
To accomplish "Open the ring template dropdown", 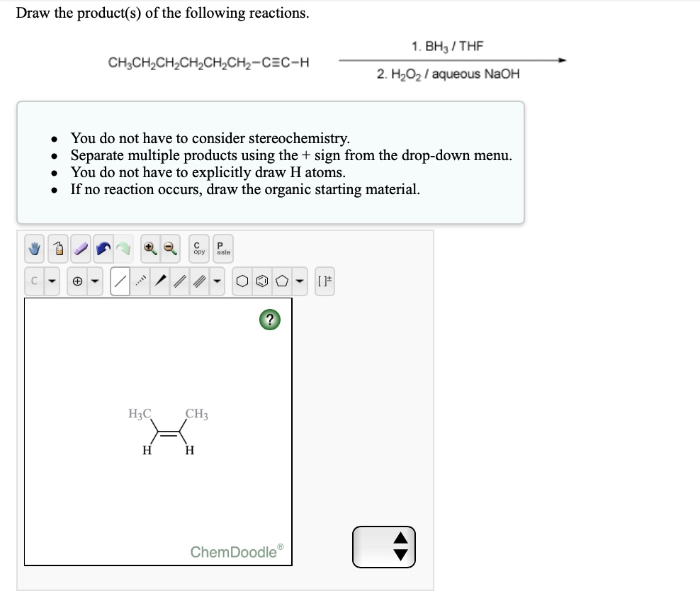I will point(299,279).
